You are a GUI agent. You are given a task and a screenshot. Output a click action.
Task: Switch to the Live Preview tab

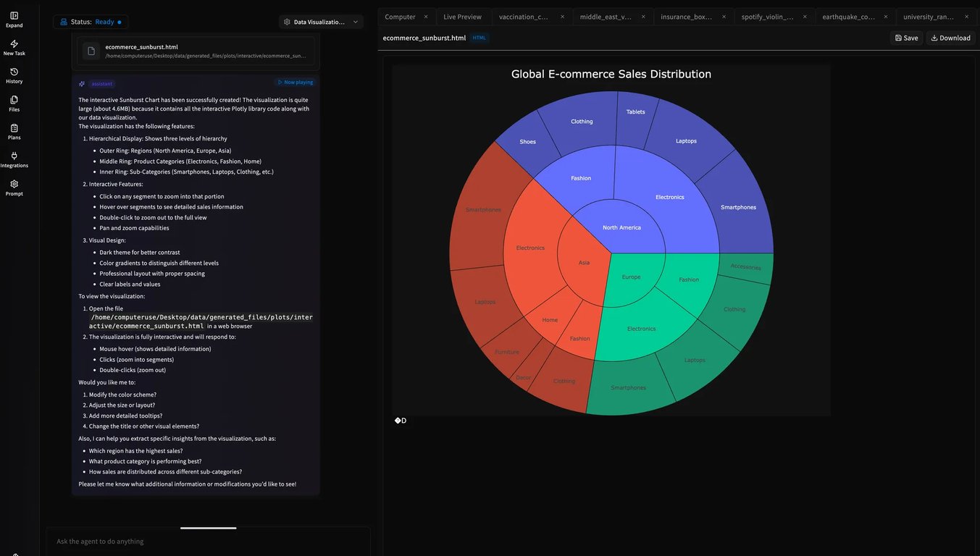[x=462, y=17]
